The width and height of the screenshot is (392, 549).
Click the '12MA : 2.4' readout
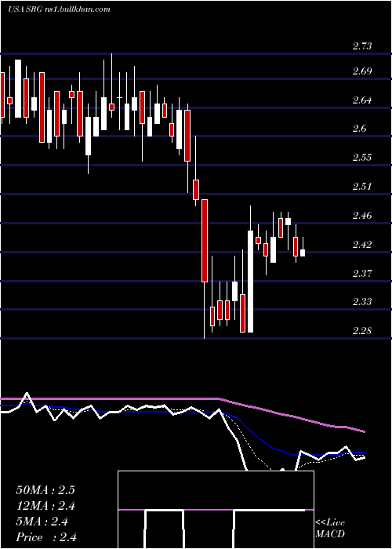coord(45,506)
